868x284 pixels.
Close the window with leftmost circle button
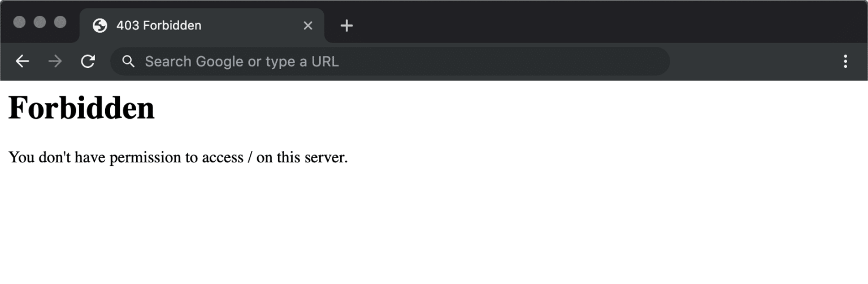[x=19, y=22]
